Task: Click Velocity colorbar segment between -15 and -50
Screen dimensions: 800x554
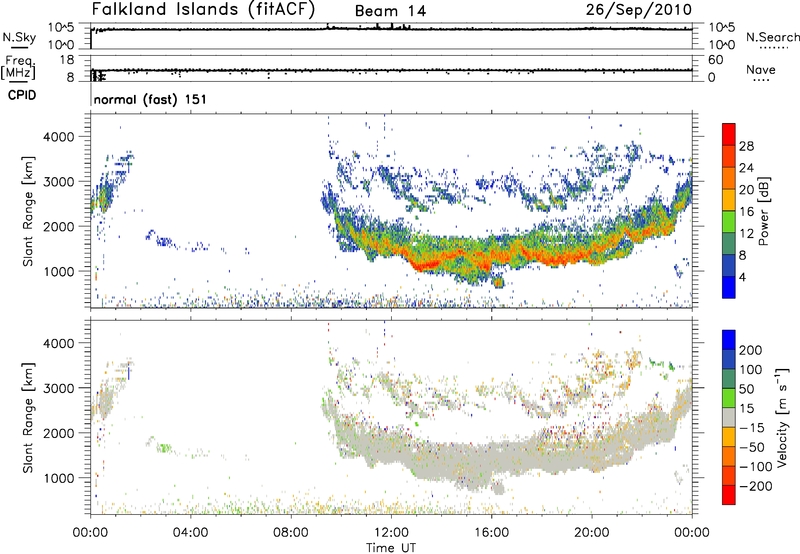Action: (x=729, y=437)
